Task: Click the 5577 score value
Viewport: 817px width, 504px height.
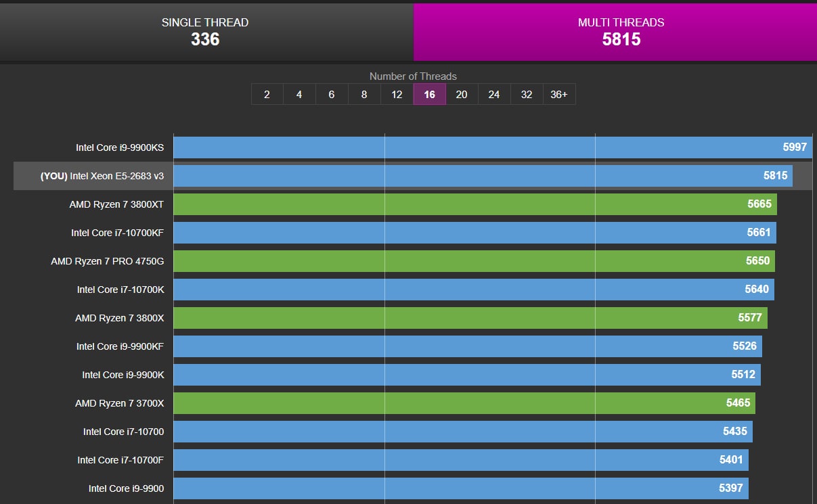Action: click(x=750, y=317)
